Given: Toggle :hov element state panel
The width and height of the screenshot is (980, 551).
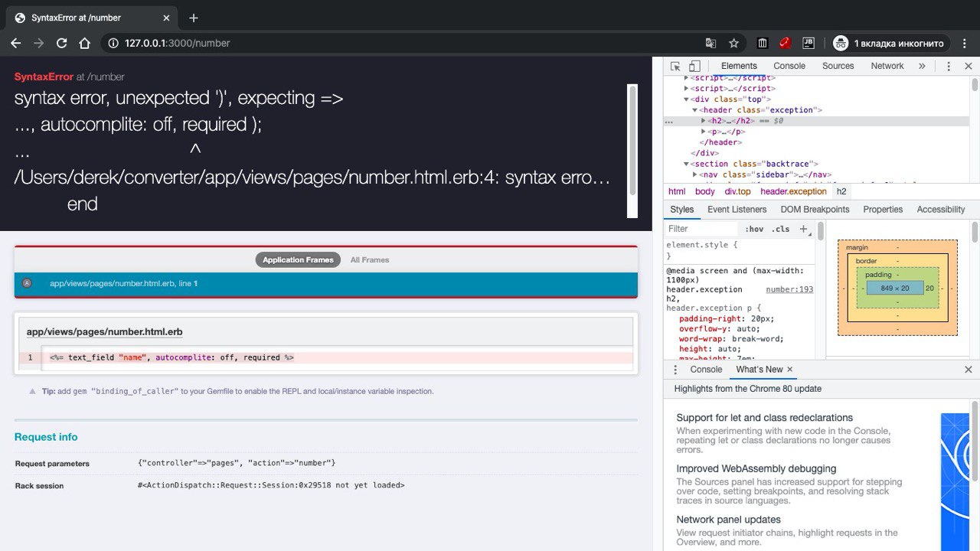Looking at the screenshot, I should 754,229.
